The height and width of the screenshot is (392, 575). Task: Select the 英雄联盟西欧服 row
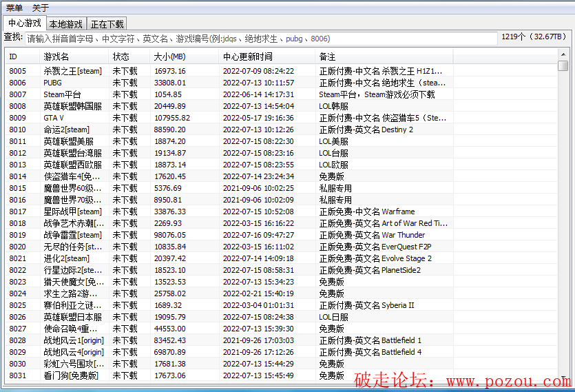pos(282,165)
